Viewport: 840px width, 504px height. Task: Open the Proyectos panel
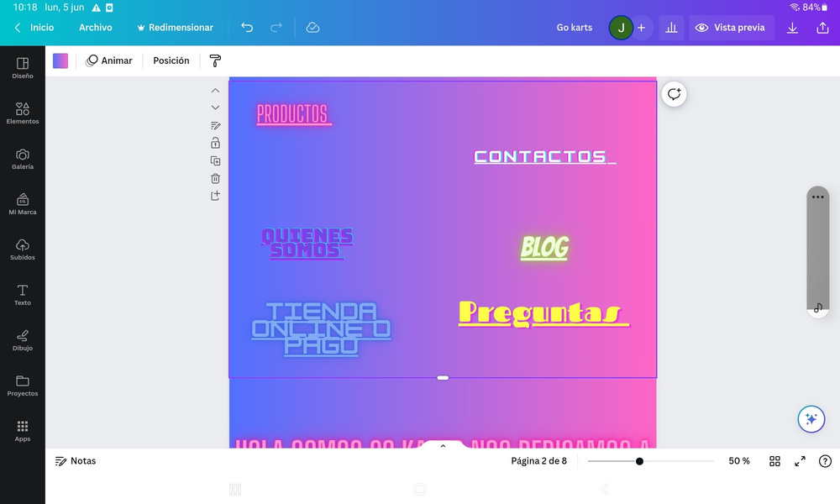tap(23, 386)
